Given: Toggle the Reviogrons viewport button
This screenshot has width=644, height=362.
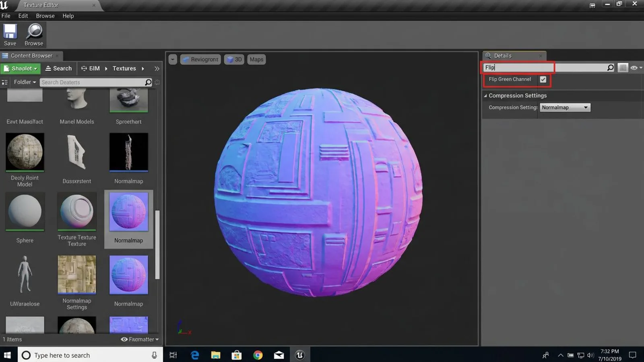Looking at the screenshot, I should 200,60.
